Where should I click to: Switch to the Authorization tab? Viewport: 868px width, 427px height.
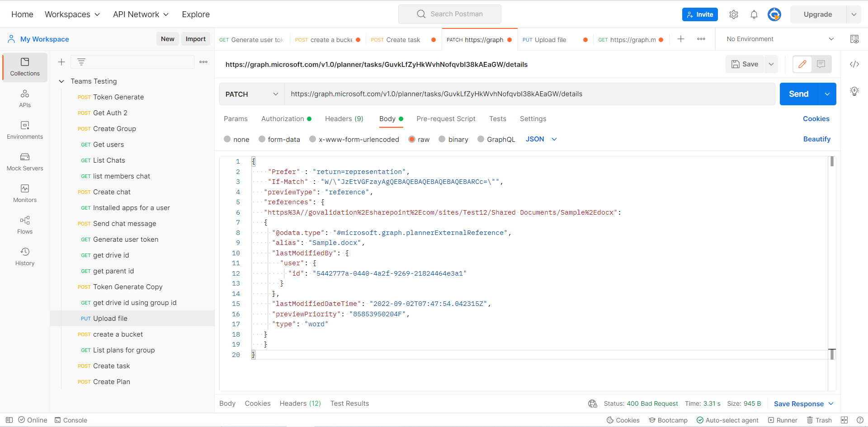coord(287,119)
